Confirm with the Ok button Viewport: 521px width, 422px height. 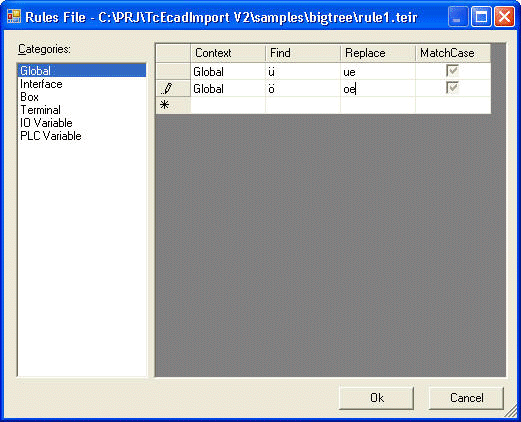tap(377, 398)
